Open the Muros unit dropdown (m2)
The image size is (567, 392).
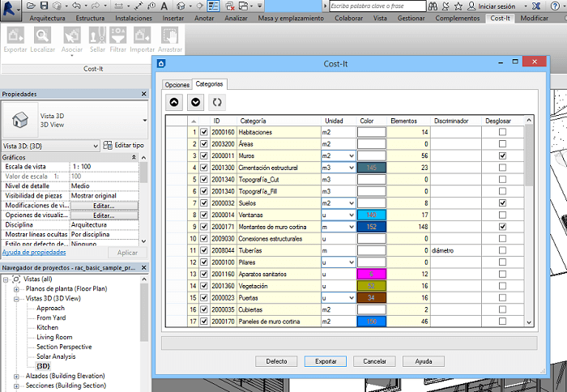click(x=351, y=156)
